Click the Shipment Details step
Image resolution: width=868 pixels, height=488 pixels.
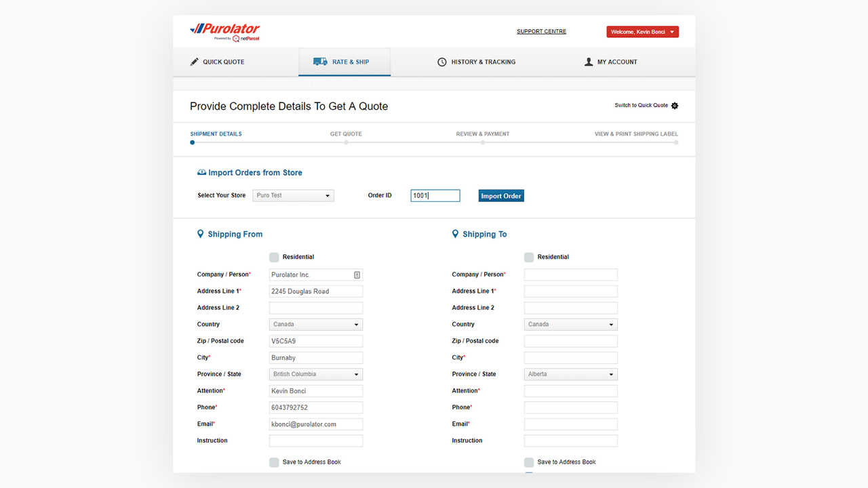click(x=216, y=134)
